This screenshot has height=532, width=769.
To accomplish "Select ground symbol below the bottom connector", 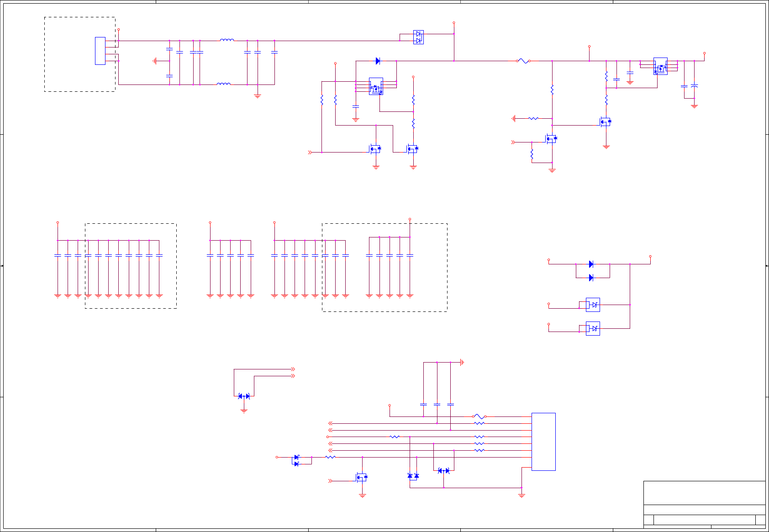I will pos(521,495).
